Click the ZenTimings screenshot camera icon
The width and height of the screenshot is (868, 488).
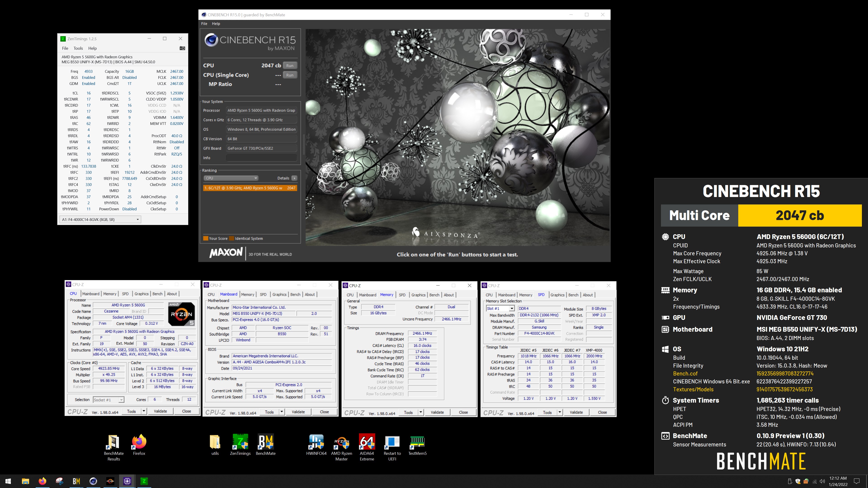[182, 48]
